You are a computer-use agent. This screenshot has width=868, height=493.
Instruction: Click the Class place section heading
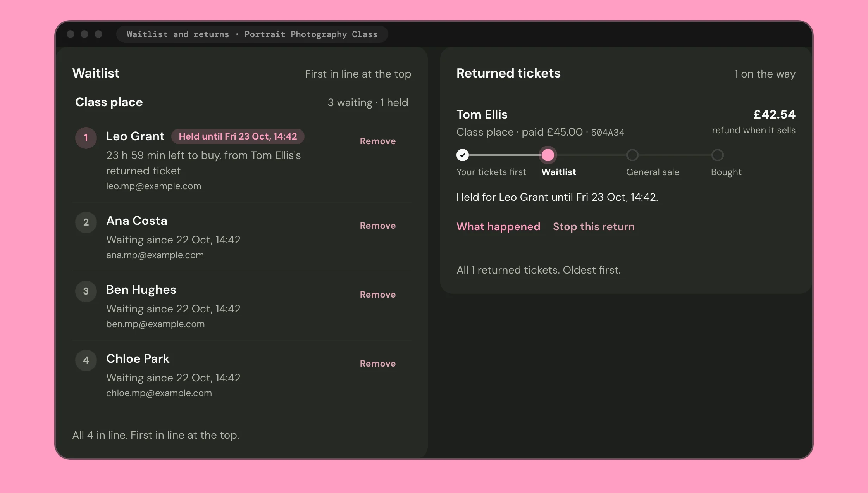109,102
